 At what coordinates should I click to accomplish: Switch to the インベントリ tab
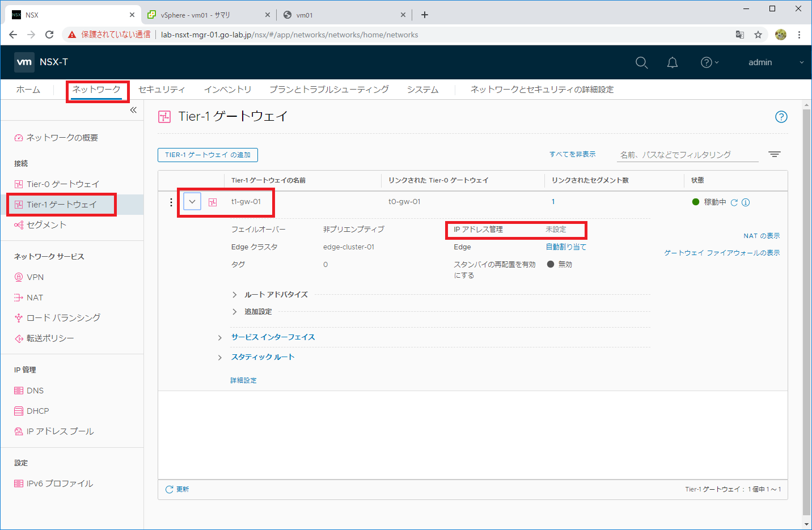click(227, 90)
